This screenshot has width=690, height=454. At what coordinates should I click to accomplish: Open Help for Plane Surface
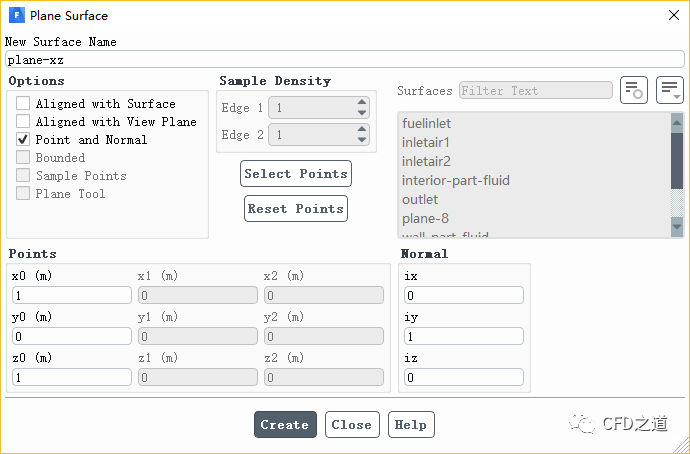point(410,425)
